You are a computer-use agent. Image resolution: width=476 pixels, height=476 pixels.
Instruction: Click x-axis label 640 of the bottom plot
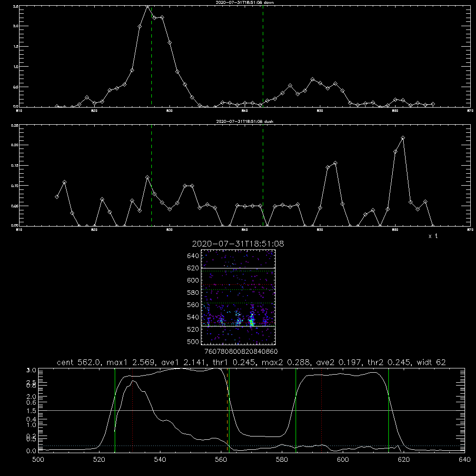[465, 460]
